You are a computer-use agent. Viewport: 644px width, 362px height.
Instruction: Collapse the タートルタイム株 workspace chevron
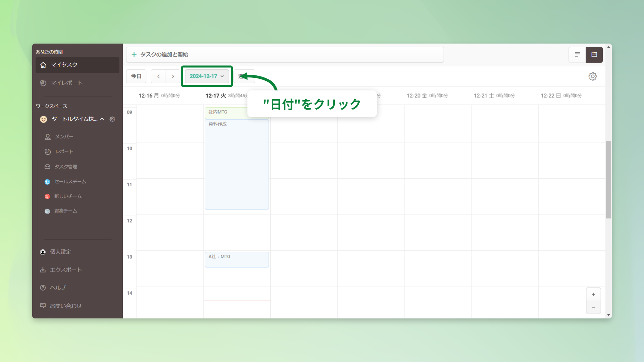[x=102, y=119]
